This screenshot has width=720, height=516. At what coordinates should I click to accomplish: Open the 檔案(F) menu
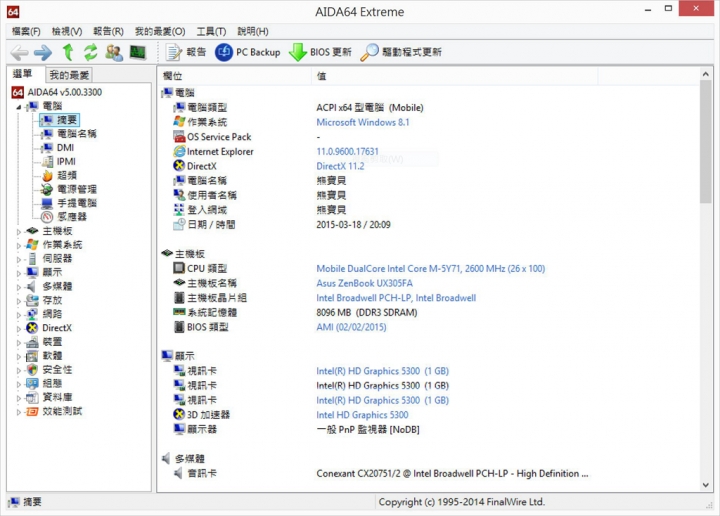(26, 31)
